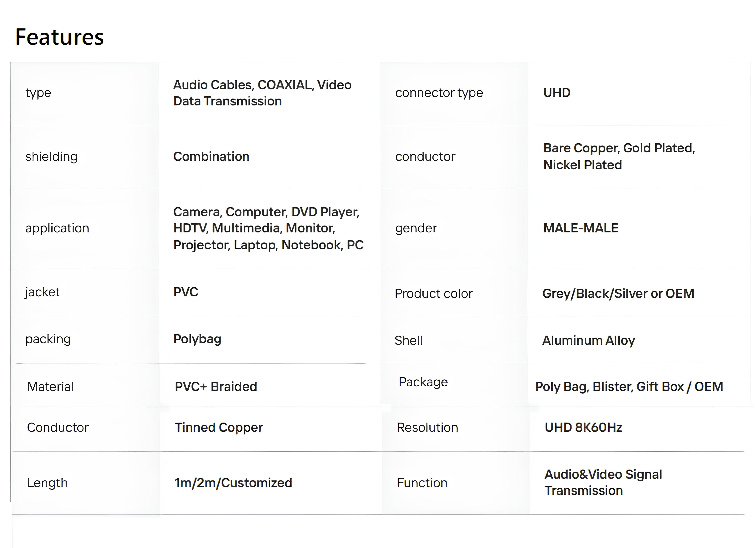
Task: Click the 'jacket' row label
Action: 42,292
